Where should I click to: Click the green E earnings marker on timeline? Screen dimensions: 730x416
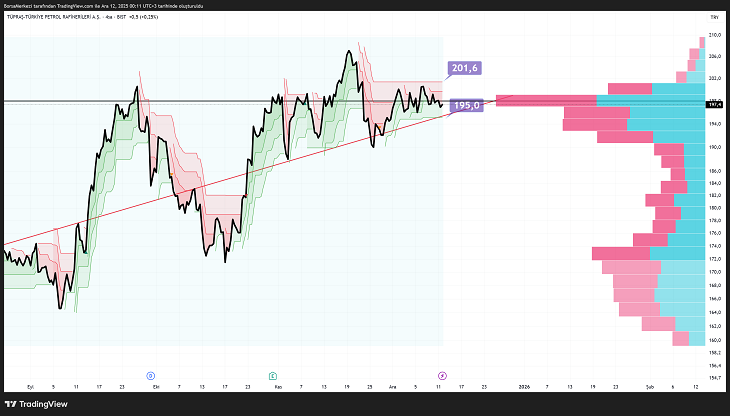tap(272, 375)
